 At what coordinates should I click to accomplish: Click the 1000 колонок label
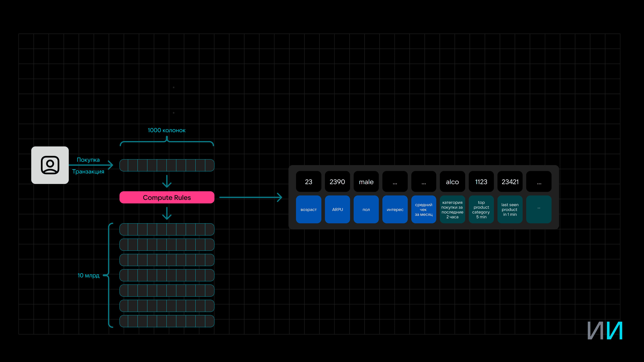pyautogui.click(x=166, y=130)
